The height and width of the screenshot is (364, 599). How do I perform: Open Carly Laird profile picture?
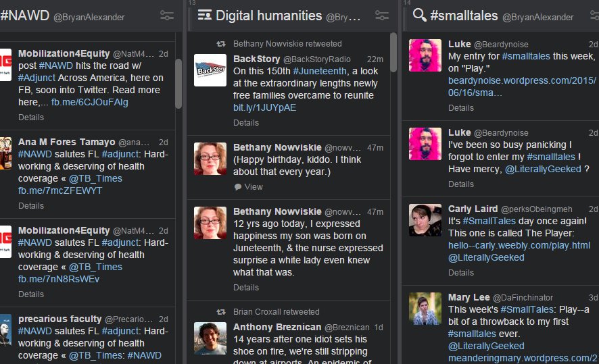tap(425, 220)
